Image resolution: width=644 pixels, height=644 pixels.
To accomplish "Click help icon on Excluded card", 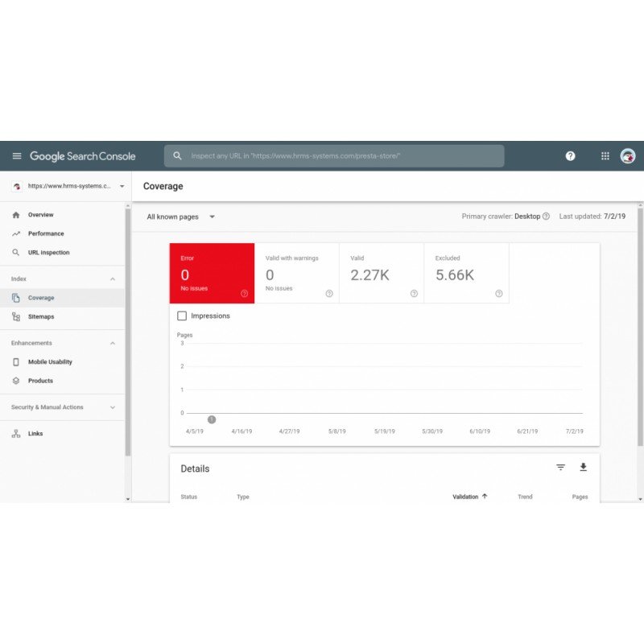I will click(498, 293).
